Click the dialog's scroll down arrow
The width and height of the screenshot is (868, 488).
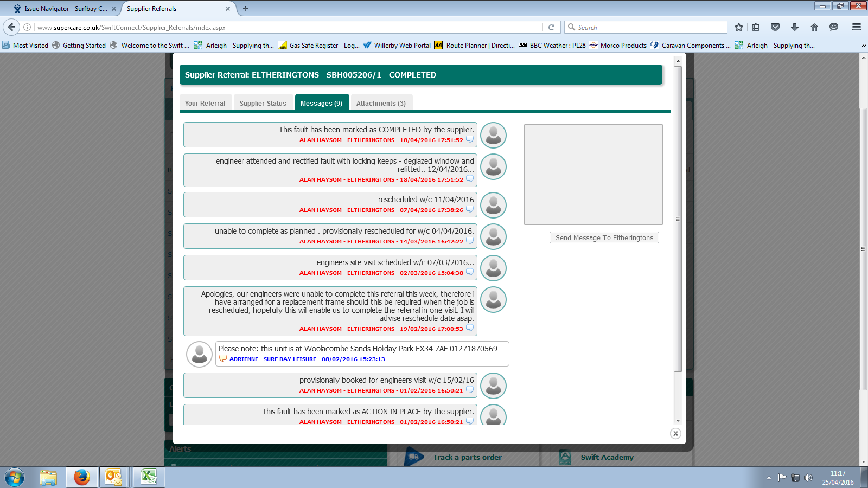(x=678, y=421)
